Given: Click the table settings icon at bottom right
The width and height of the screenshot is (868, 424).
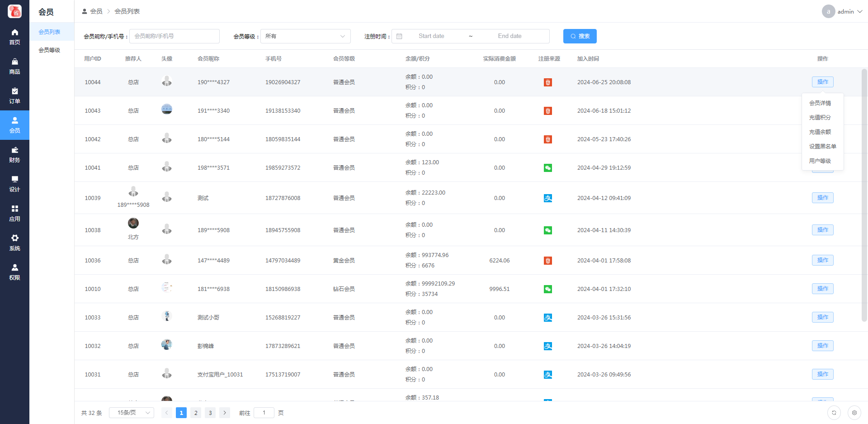Looking at the screenshot, I should point(854,413).
